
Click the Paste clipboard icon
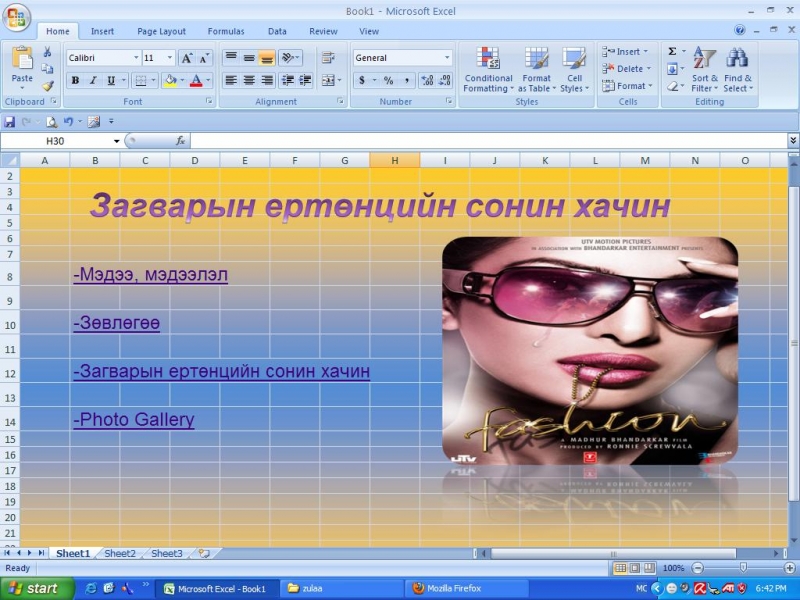(x=22, y=58)
